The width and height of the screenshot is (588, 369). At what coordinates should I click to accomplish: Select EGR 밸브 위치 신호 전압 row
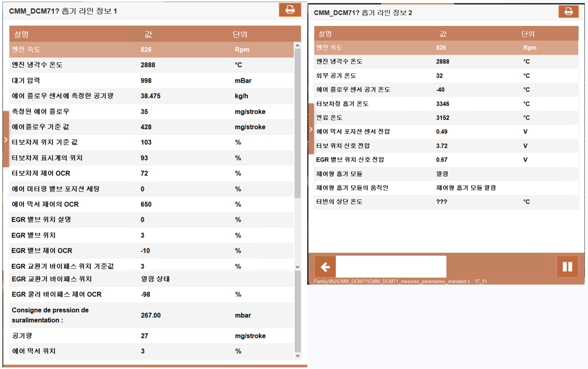(446, 160)
